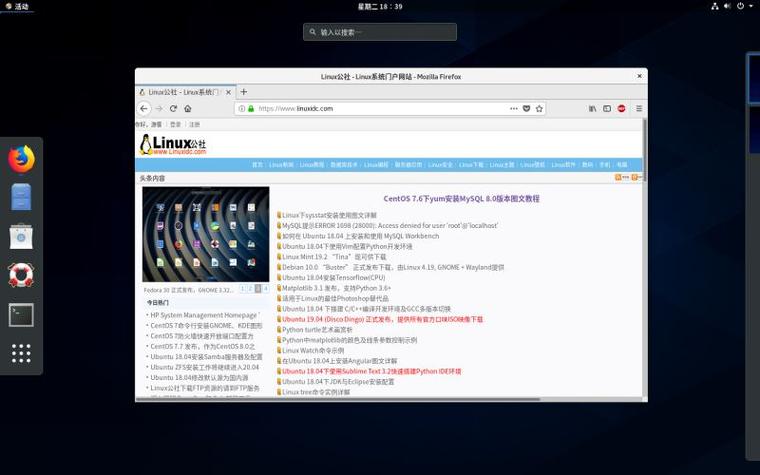Open the Files manager from the dock

21,197
